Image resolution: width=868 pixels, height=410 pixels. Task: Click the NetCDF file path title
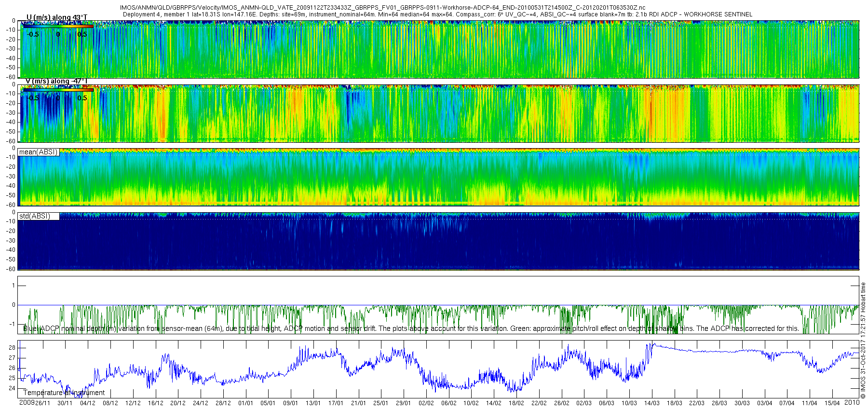(x=382, y=8)
